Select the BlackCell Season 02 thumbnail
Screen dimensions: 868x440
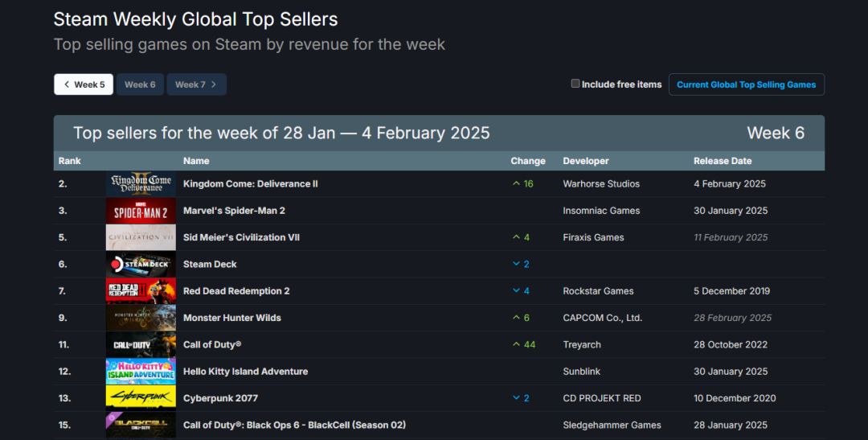click(141, 425)
